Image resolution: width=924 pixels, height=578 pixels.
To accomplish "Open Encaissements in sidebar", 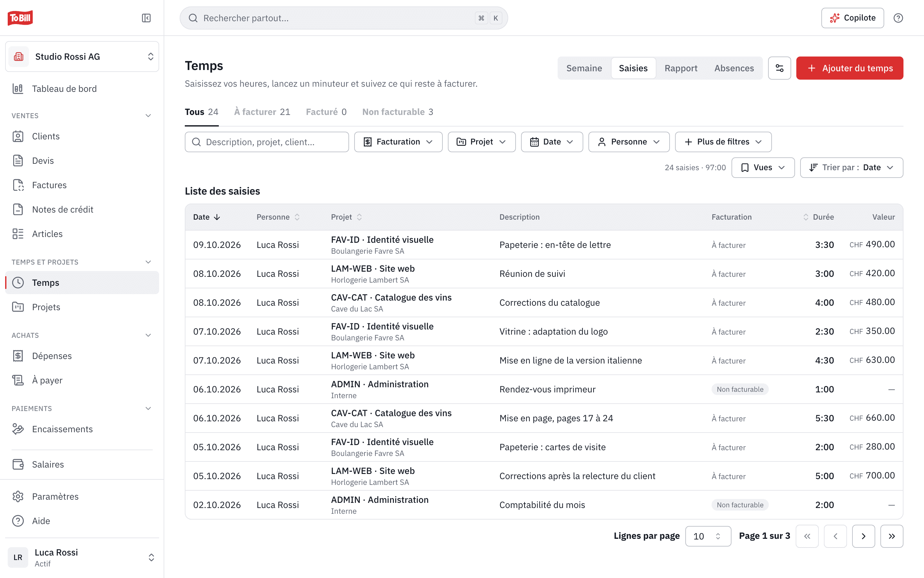I will click(82, 429).
